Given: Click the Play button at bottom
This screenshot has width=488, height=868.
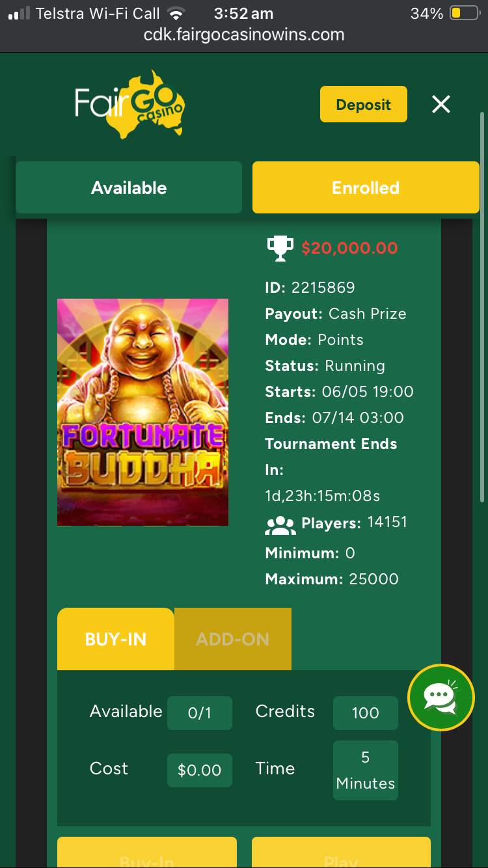Looking at the screenshot, I should click(x=341, y=852).
